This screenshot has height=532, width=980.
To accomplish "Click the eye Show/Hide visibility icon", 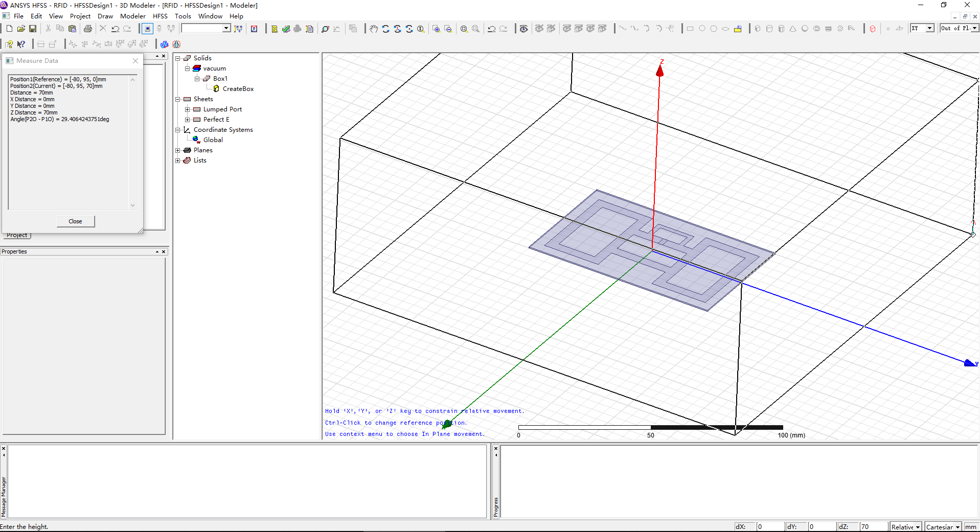I will 524,29.
